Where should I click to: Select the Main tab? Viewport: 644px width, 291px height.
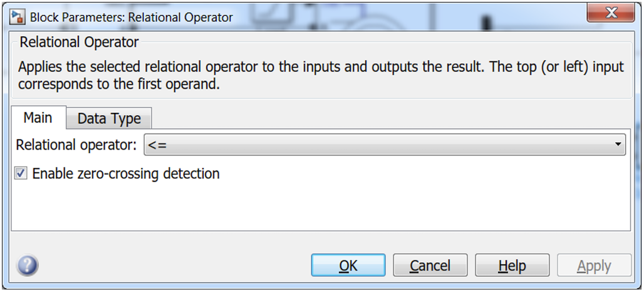37,118
